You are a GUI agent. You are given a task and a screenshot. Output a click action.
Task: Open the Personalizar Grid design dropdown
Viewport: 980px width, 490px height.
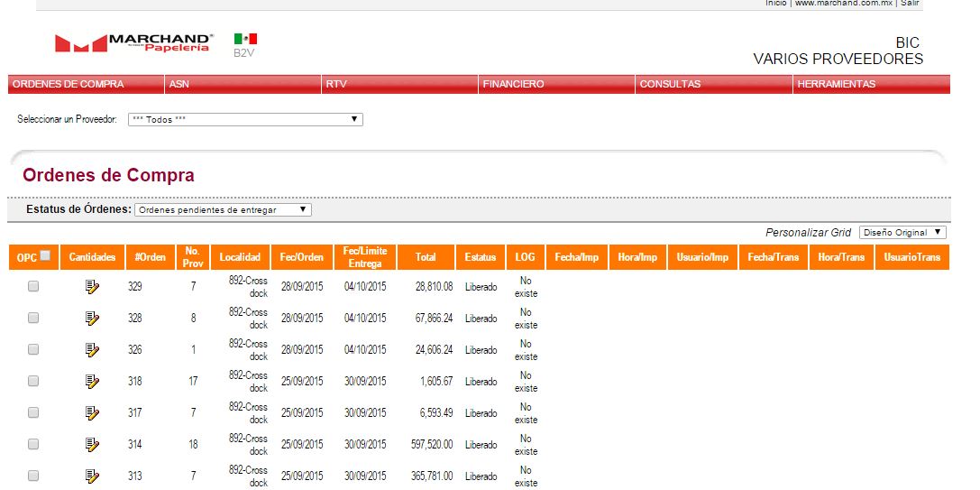coord(902,232)
